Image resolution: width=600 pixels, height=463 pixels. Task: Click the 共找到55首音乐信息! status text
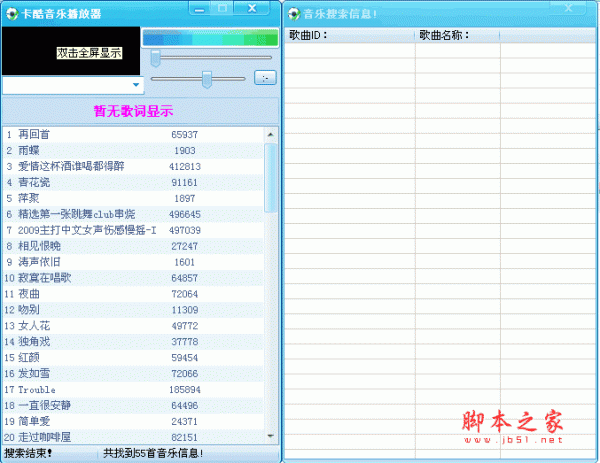point(153,453)
